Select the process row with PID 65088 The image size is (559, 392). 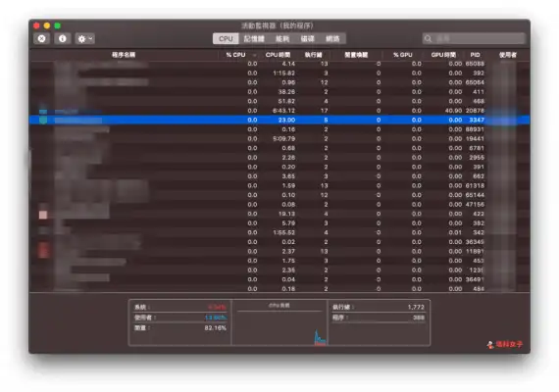279,64
